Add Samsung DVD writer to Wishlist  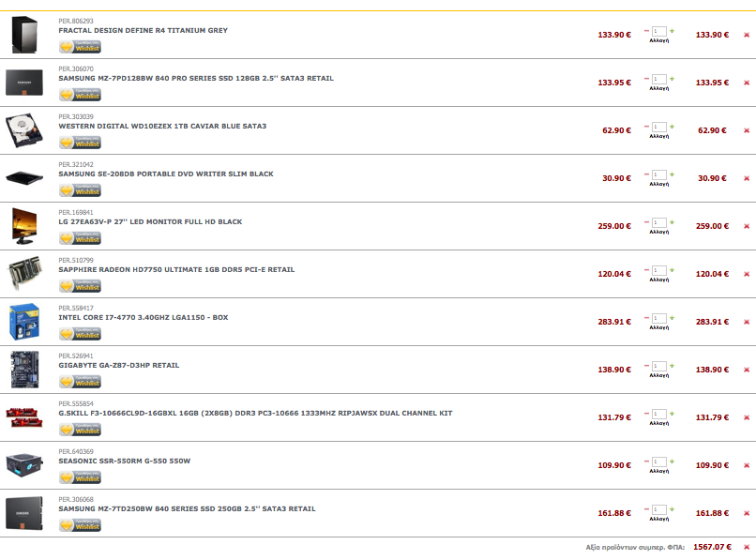(x=80, y=190)
